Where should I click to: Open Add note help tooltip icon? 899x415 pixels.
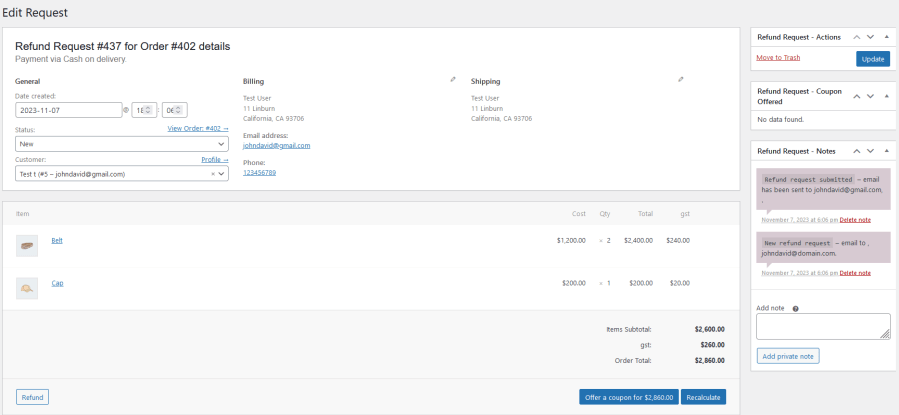[795, 308]
